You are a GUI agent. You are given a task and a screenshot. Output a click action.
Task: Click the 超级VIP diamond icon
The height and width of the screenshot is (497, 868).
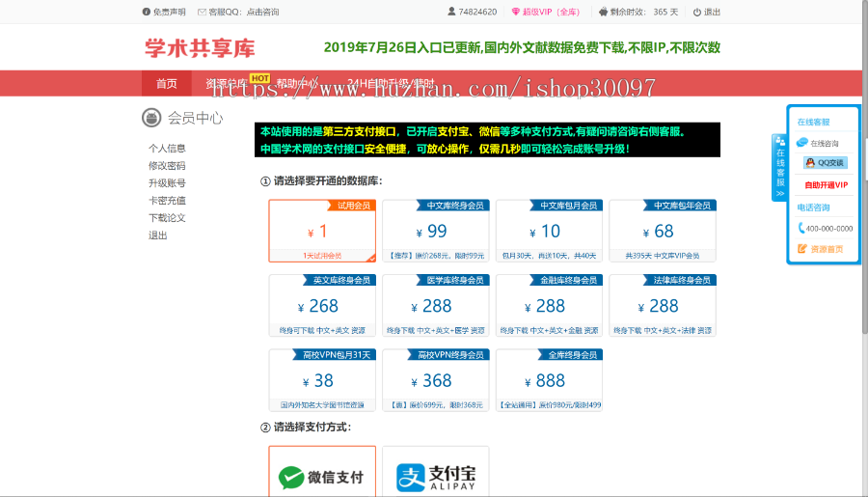(515, 13)
